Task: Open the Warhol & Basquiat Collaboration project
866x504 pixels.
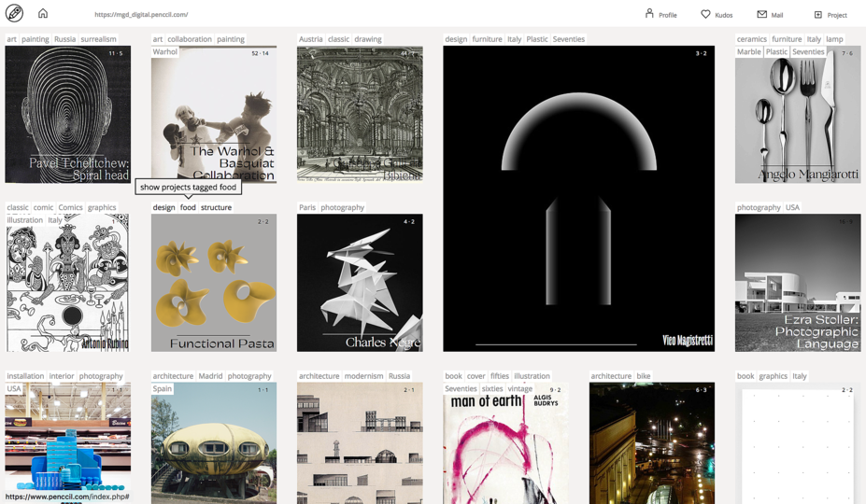Action: pos(214,114)
